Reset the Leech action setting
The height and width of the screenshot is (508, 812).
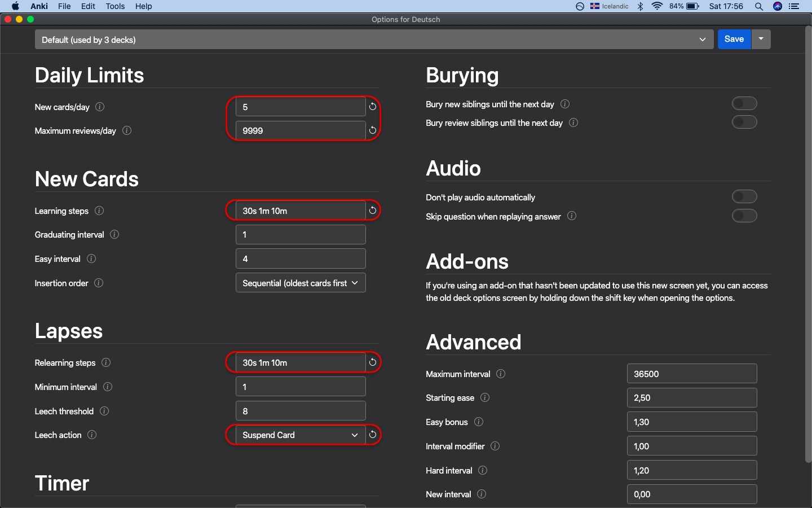[x=373, y=435]
